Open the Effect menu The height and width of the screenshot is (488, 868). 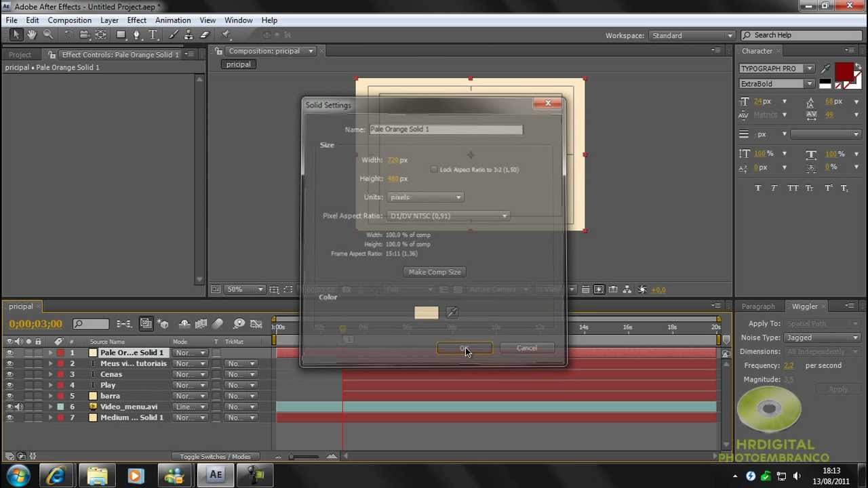tap(136, 20)
